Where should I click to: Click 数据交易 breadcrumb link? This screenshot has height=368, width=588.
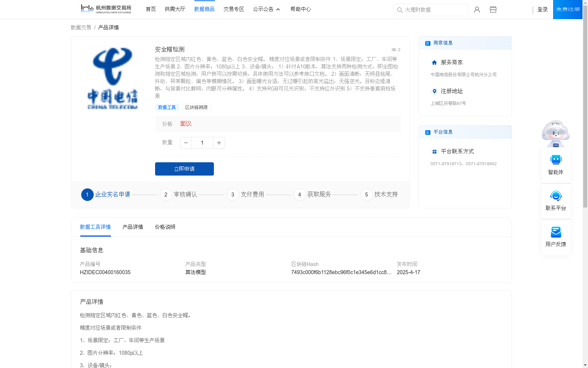pos(81,28)
